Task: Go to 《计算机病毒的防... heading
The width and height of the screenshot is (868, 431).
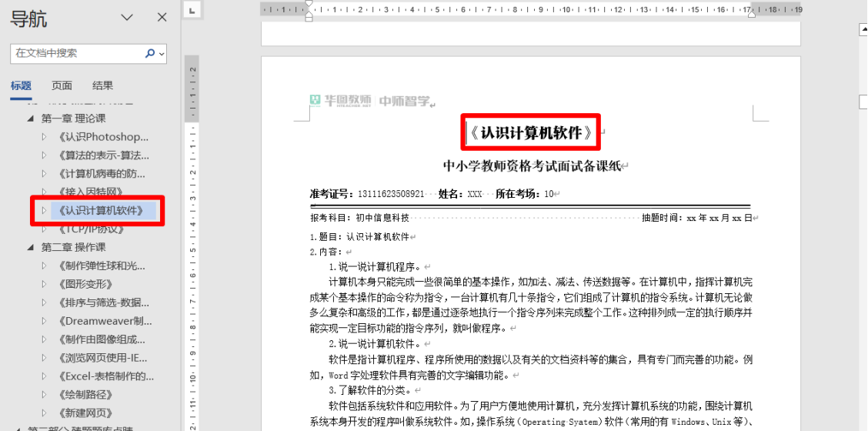Action: click(x=102, y=174)
